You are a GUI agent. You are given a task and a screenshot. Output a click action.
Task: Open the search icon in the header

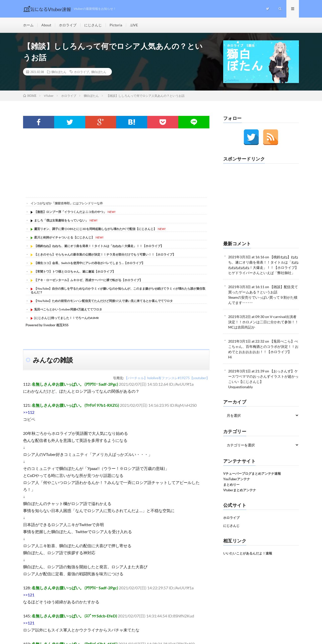click(280, 9)
